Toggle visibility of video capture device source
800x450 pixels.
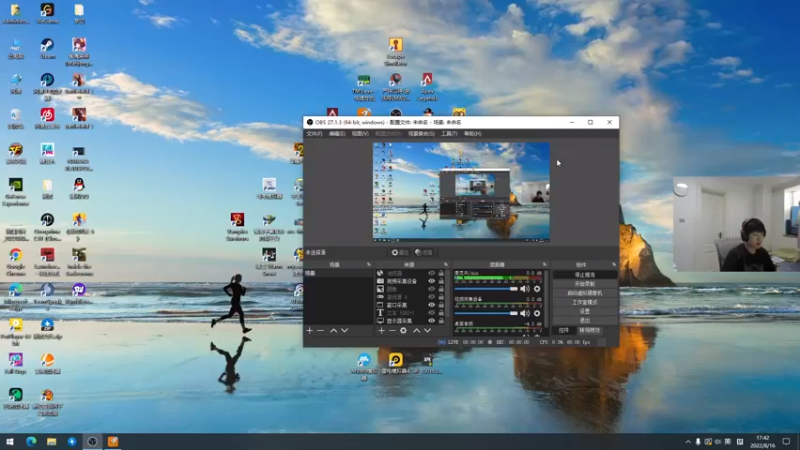[432, 281]
